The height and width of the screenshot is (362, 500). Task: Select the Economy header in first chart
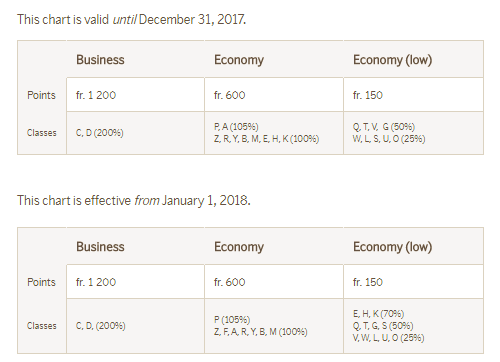click(239, 60)
